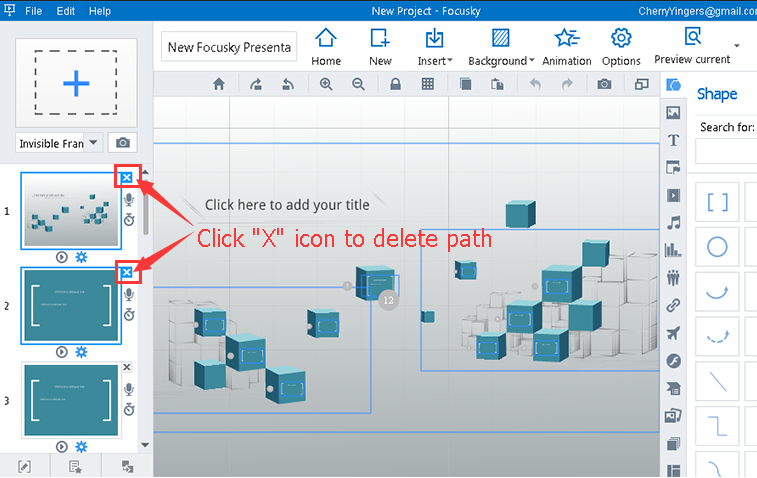Viewport: 757px width, 478px height.
Task: Select the hyperlink tool in sidebar
Action: pos(673,305)
